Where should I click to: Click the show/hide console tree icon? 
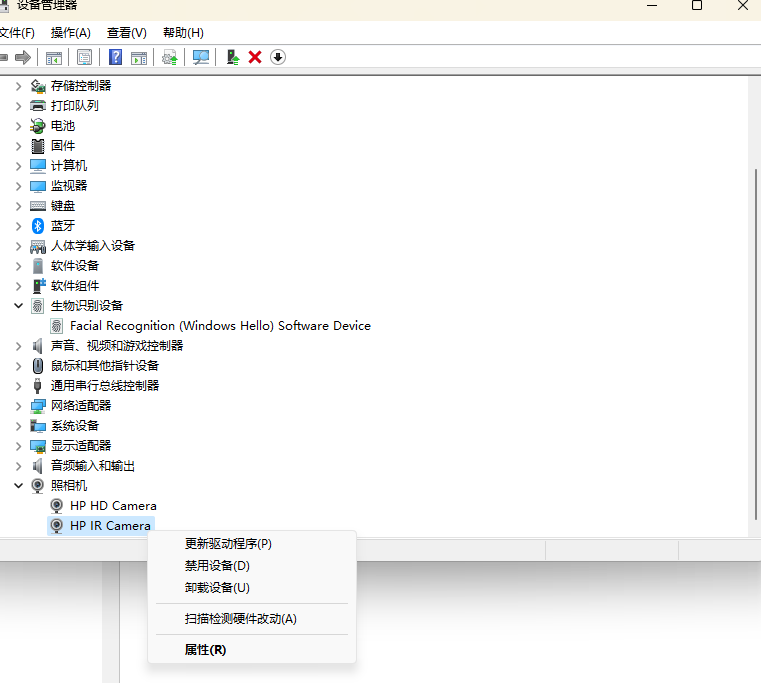pyautogui.click(x=54, y=57)
